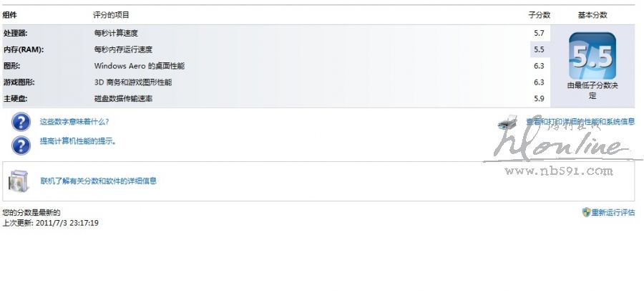The width and height of the screenshot is (644, 291).
Task: Click the printer icon for performance details
Action: coord(507,122)
